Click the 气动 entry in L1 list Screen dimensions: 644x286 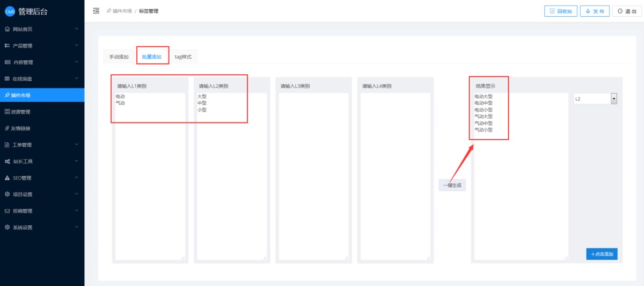(x=120, y=103)
